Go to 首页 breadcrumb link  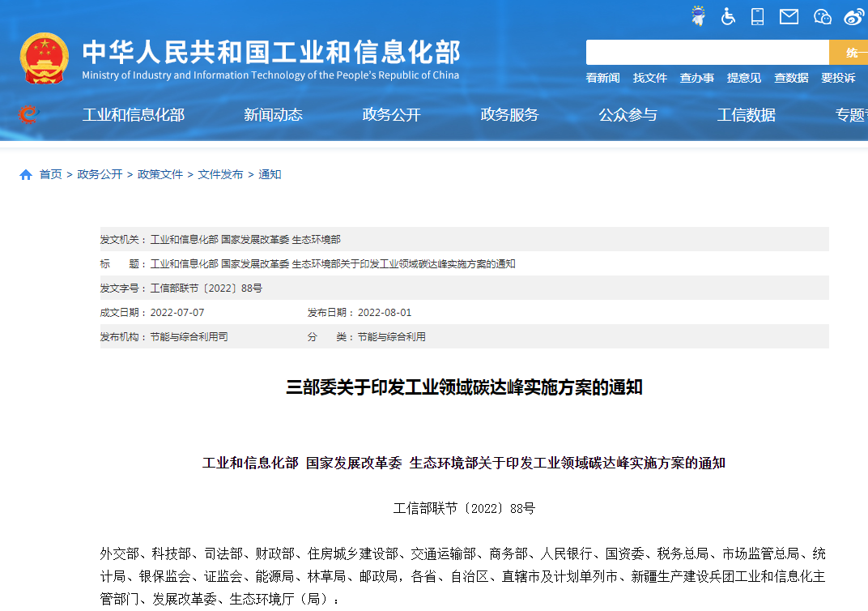(x=51, y=174)
